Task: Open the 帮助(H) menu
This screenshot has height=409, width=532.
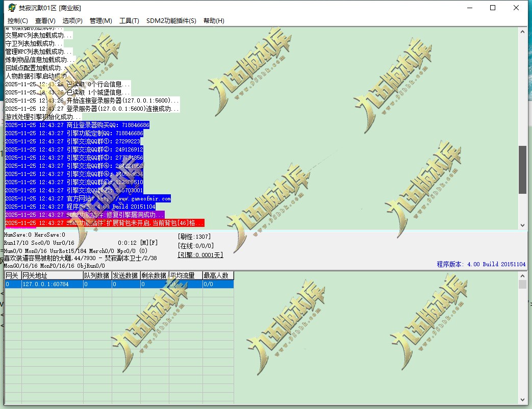Action: coord(214,21)
